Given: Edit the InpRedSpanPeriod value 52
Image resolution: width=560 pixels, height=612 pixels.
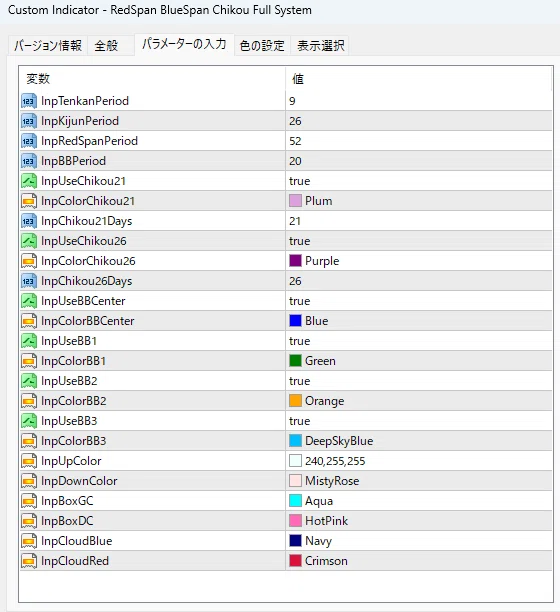Looking at the screenshot, I should (295, 141).
